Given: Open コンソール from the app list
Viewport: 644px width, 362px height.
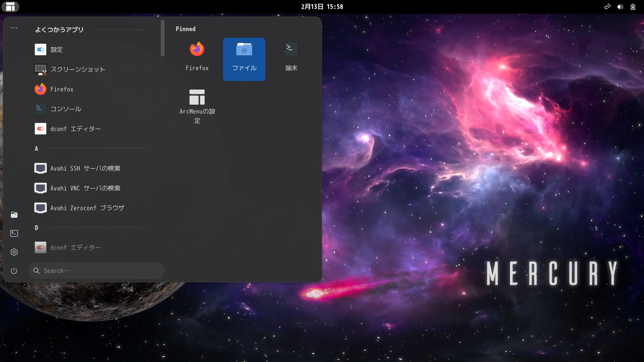Looking at the screenshot, I should (91, 109).
